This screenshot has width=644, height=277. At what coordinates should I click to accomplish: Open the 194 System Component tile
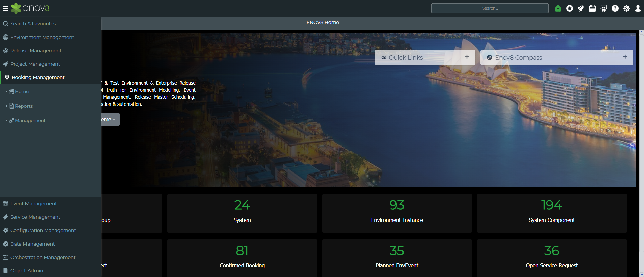[x=552, y=213]
